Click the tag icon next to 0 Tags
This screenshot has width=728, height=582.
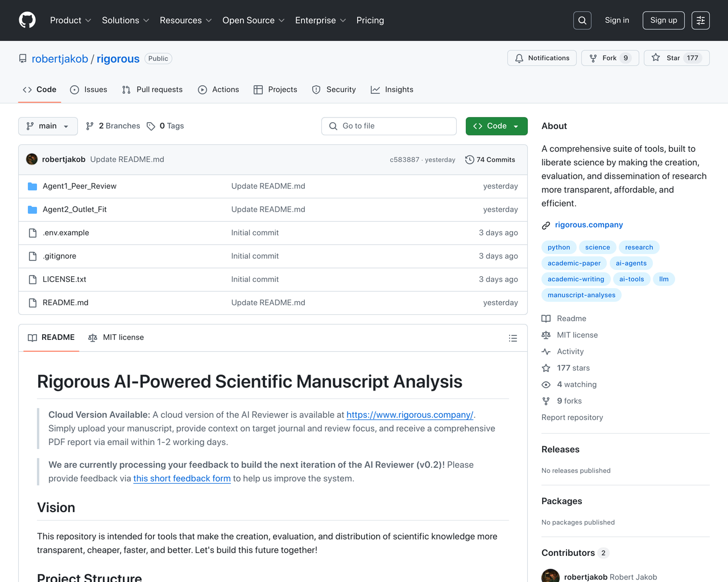tap(151, 126)
